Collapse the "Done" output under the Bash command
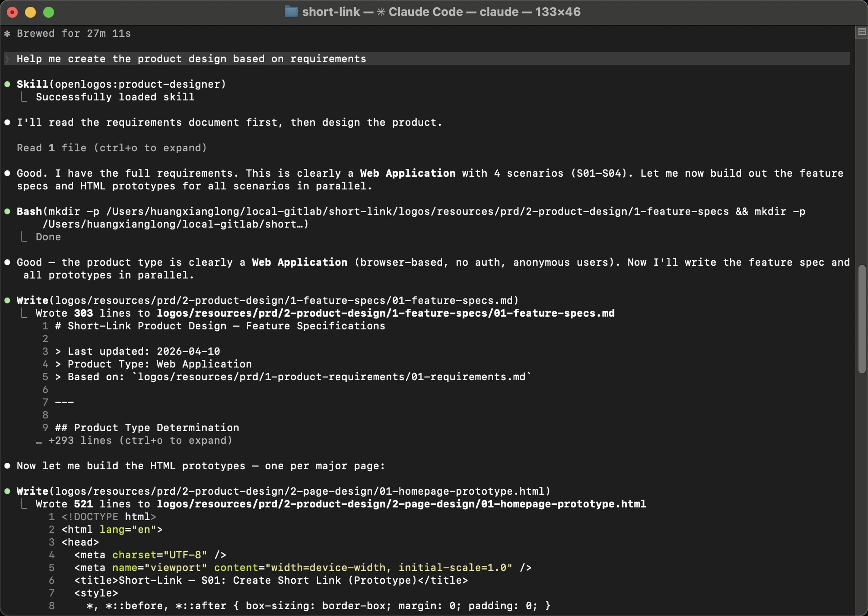This screenshot has height=616, width=868. pos(48,236)
